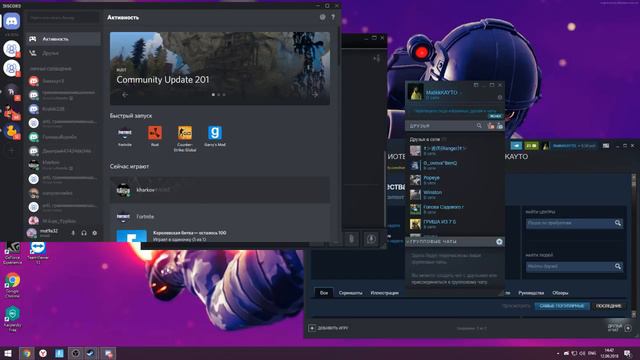640x360 pixels.
Task: Open Windows notification center icon
Action: pyautogui.click(x=628, y=353)
